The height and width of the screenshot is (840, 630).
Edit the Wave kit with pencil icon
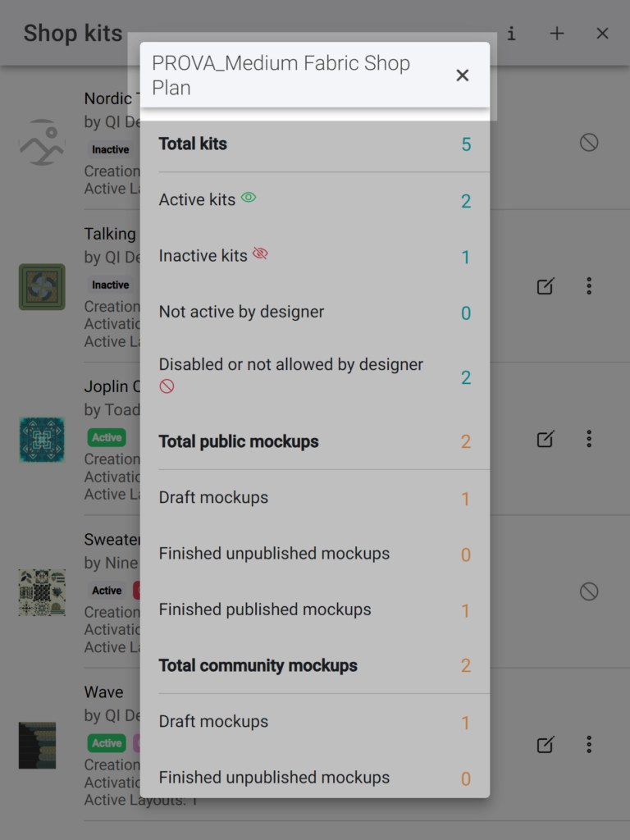pyautogui.click(x=546, y=744)
